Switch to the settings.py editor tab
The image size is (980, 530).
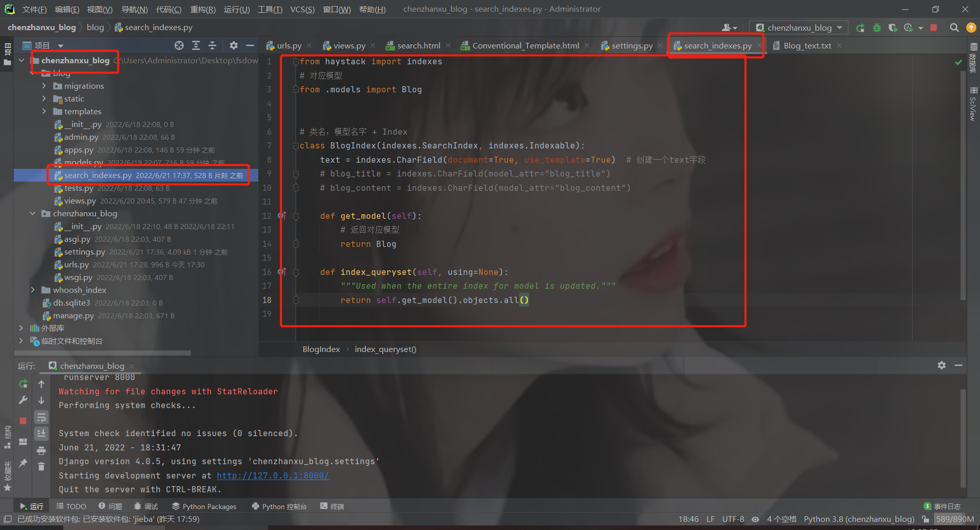point(631,46)
